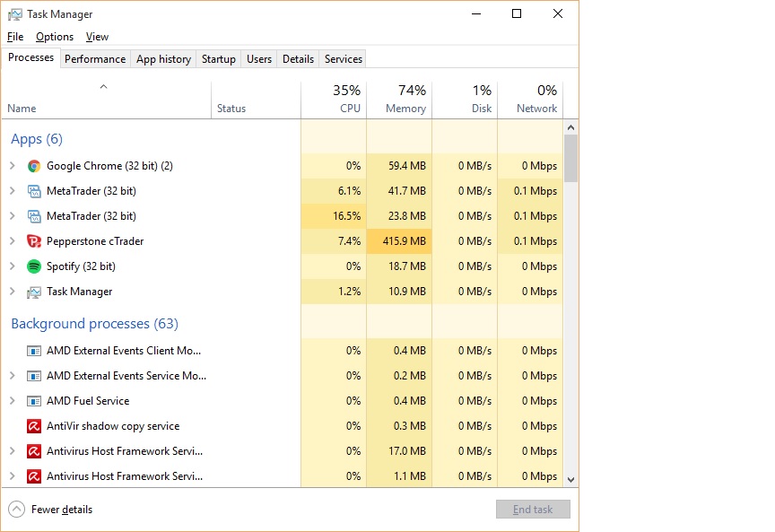Expand the Task Manager process row
Image resolution: width=775 pixels, height=532 pixels.
pyautogui.click(x=13, y=292)
